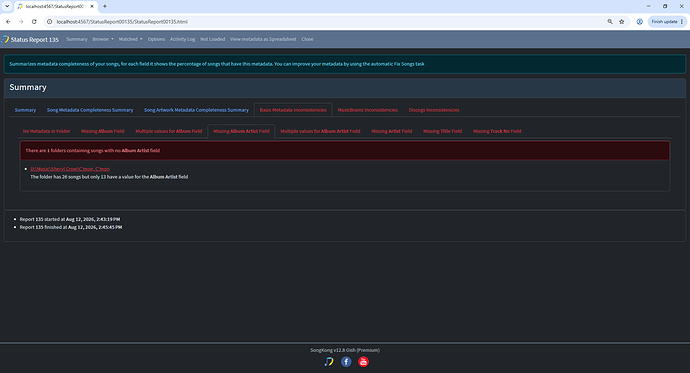Viewport: 690px width, 373px height.
Task: Go forward with the browser forward arrow
Action: coord(21,22)
